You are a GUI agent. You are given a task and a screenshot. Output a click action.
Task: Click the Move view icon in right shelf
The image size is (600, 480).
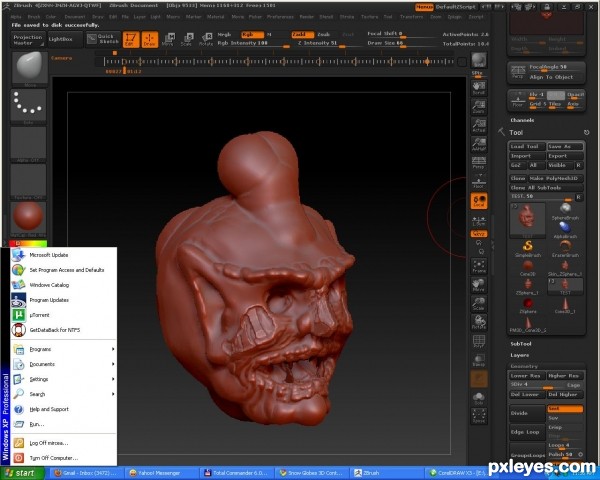(x=479, y=285)
